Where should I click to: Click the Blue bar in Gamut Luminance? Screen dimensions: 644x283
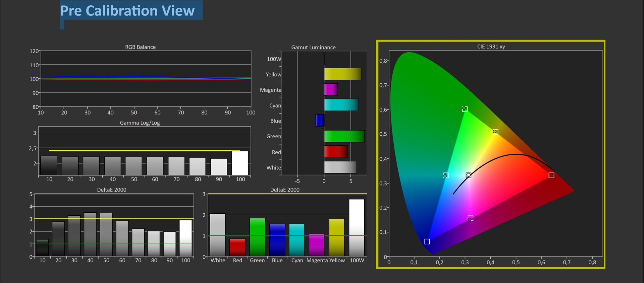[x=320, y=120]
